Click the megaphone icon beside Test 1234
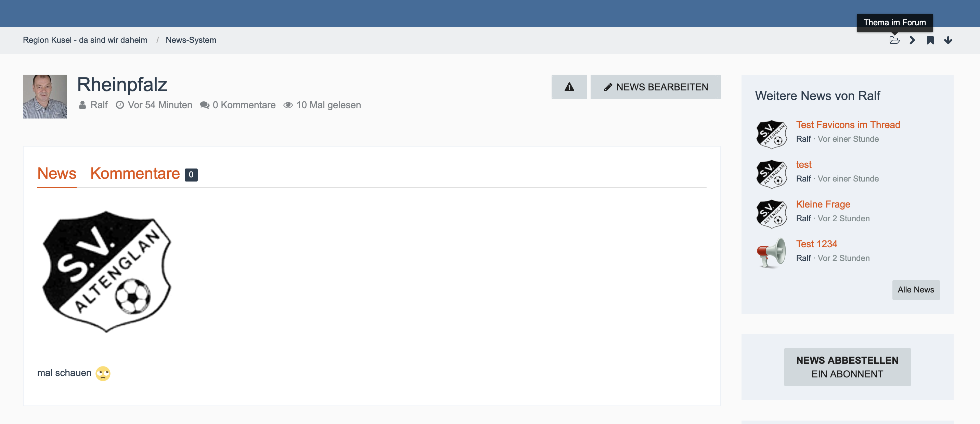 (771, 252)
